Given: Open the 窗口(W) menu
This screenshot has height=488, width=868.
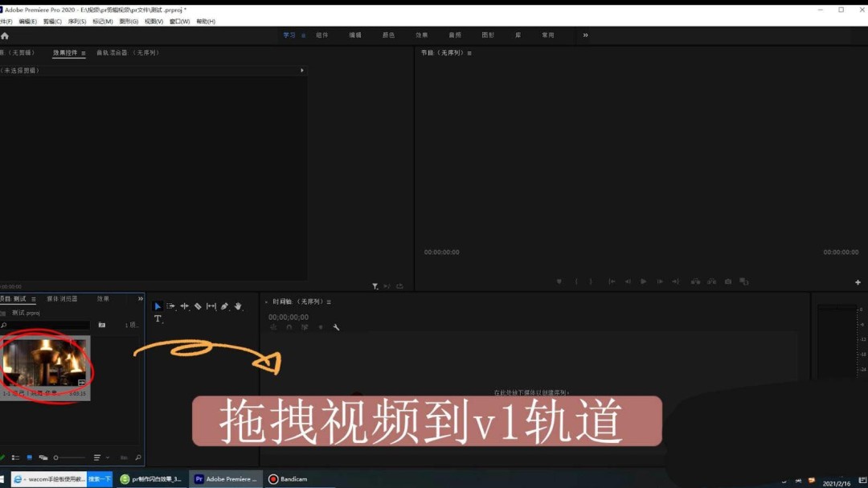Looking at the screenshot, I should tap(179, 22).
